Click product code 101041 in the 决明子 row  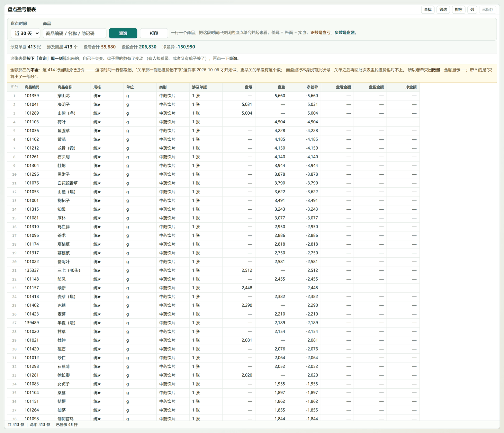tap(32, 104)
